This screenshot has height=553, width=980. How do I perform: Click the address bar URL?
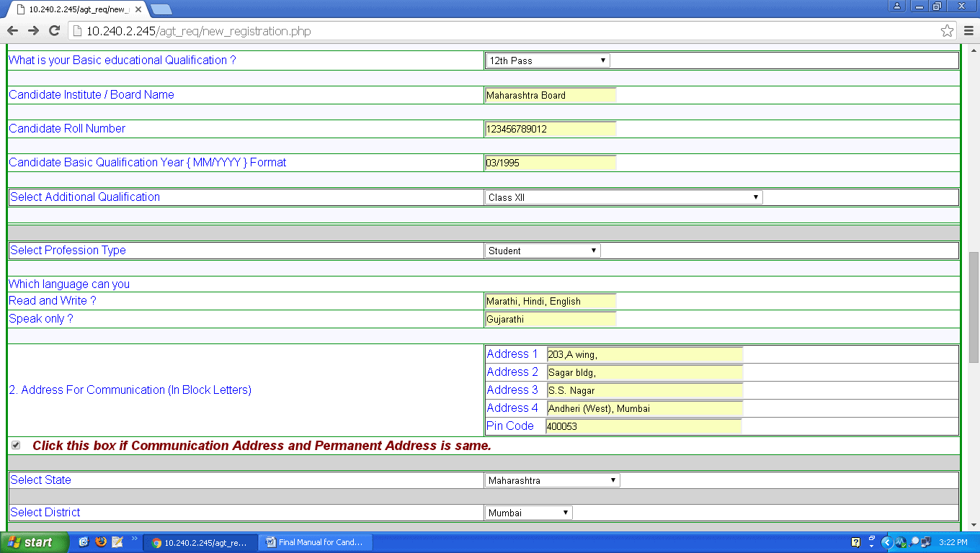coord(198,31)
